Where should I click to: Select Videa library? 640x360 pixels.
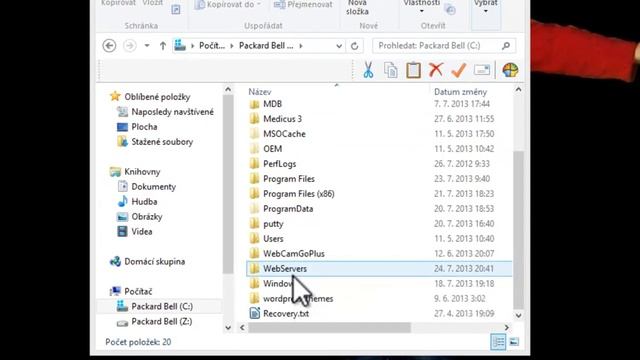135,232
